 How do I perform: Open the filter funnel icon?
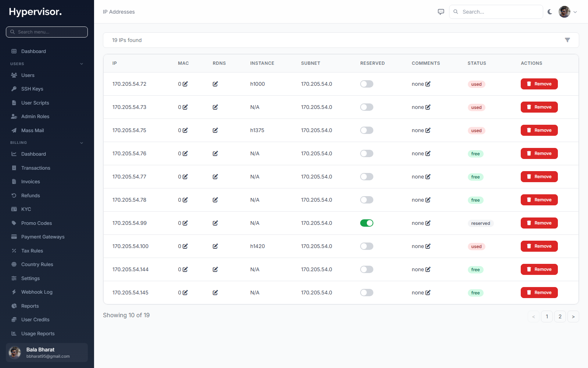tap(567, 40)
